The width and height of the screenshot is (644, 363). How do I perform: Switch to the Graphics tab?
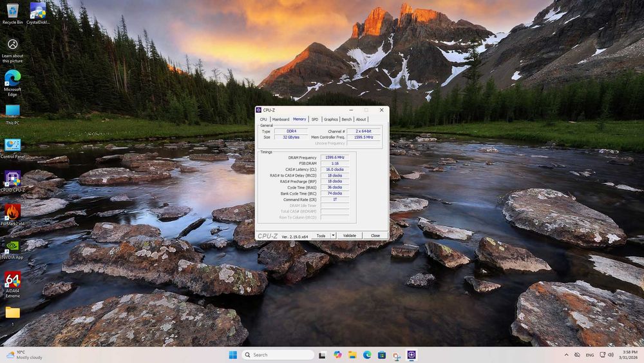point(330,119)
